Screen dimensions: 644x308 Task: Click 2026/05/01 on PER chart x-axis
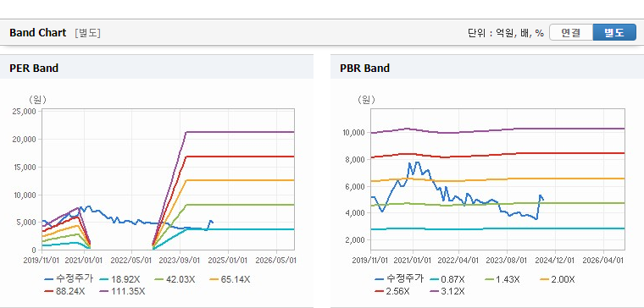click(x=276, y=261)
